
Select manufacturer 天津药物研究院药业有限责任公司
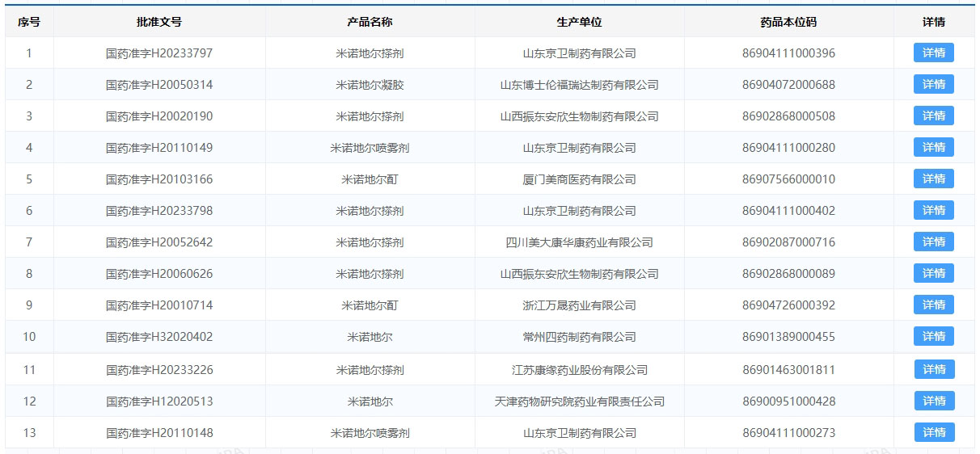tap(580, 401)
